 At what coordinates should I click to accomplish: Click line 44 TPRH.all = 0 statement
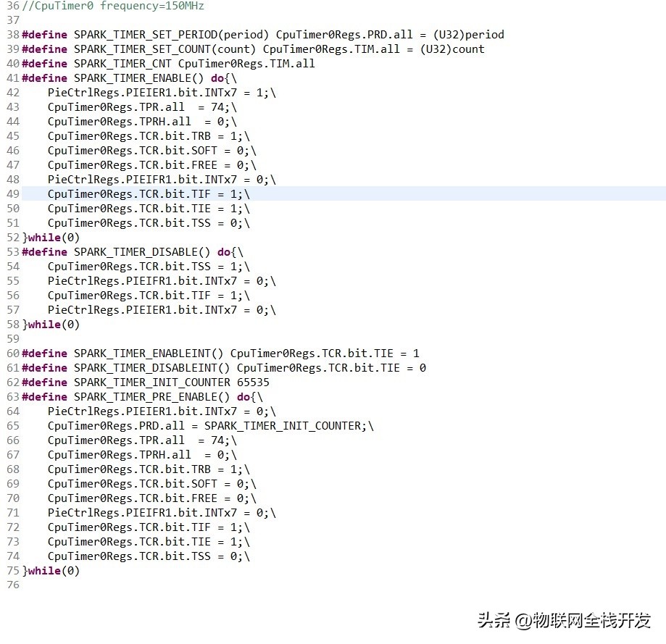tap(142, 122)
